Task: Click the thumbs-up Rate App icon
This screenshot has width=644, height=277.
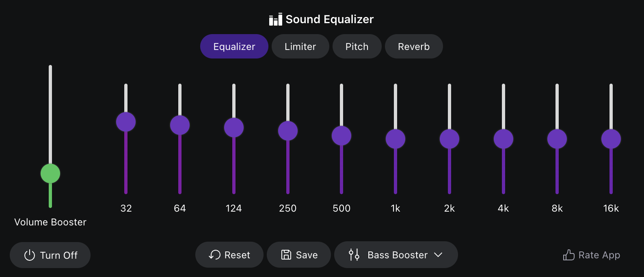Action: coord(568,255)
